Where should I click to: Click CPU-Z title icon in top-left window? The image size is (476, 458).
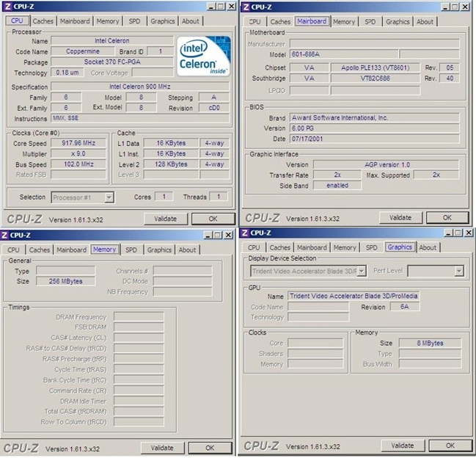(8, 7)
